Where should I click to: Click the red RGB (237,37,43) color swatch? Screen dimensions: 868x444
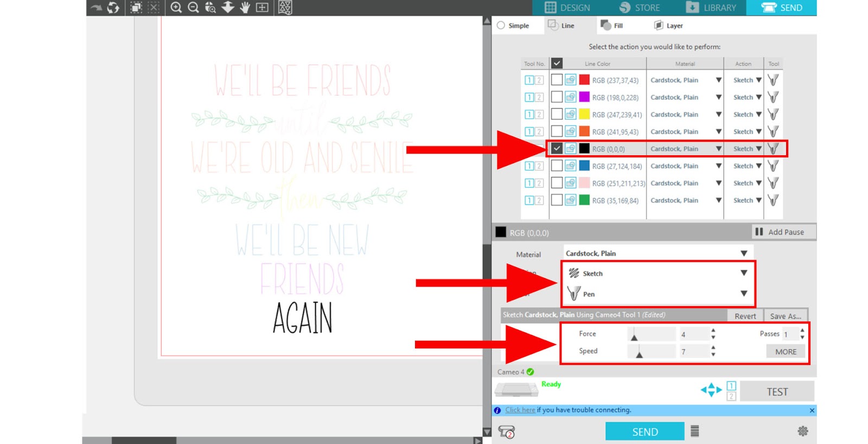pyautogui.click(x=584, y=80)
